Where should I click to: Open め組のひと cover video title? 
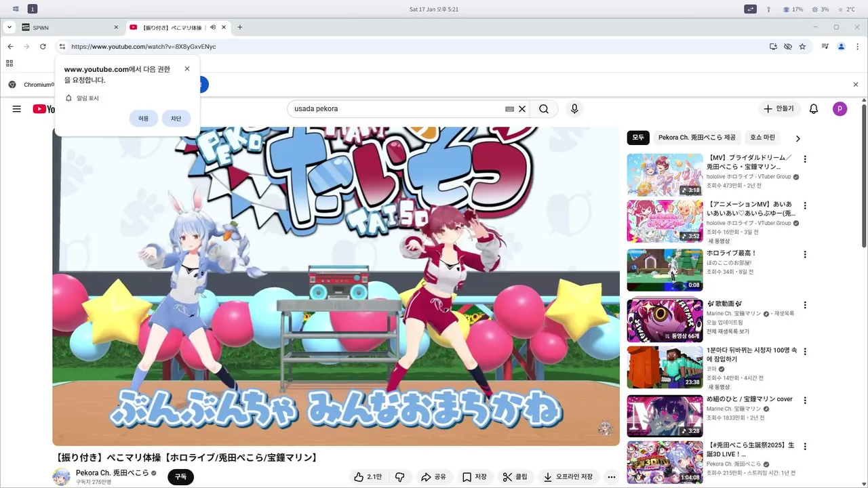point(749,399)
